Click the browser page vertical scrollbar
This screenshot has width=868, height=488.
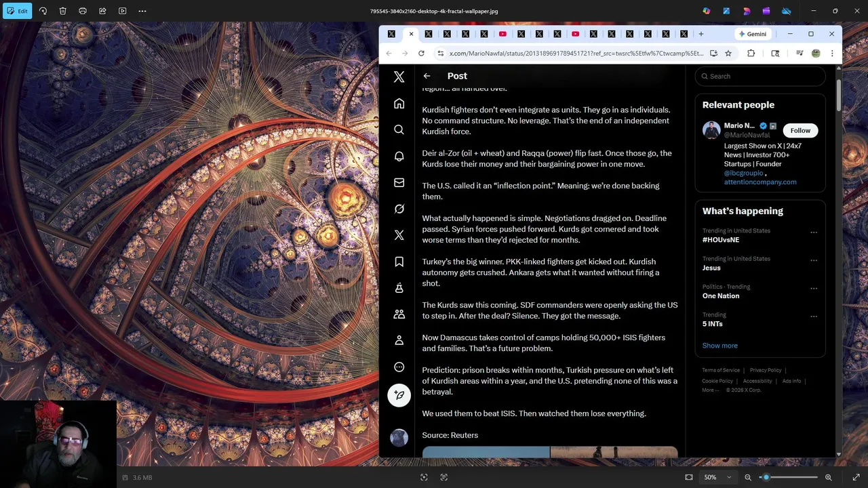pos(839,95)
